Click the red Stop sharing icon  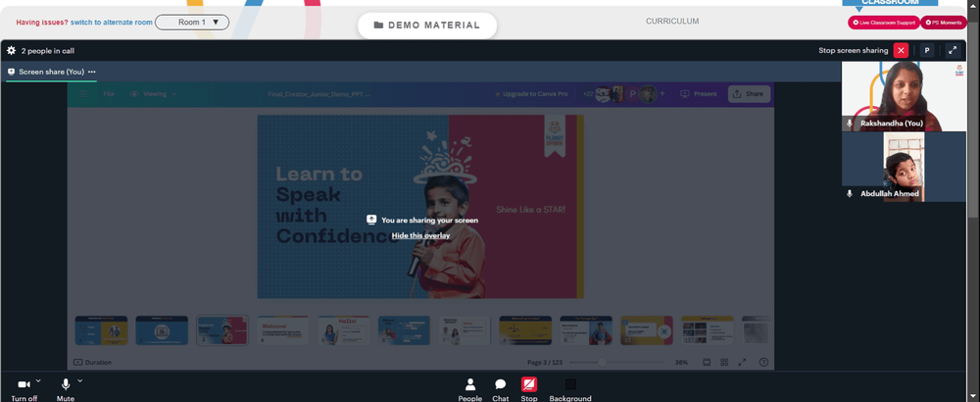[x=529, y=384]
